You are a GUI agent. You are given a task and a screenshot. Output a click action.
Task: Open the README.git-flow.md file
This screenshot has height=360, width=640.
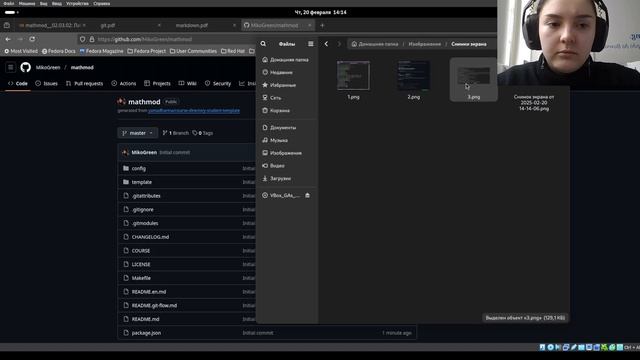(x=154, y=305)
